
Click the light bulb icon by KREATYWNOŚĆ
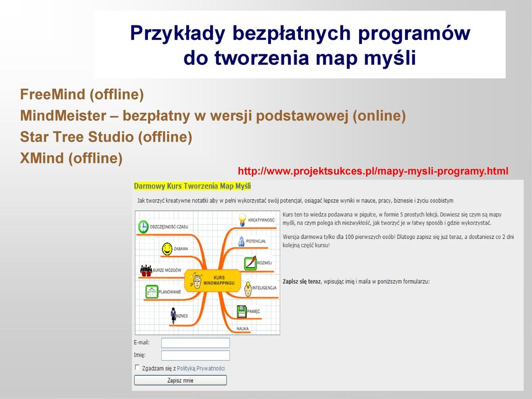[x=242, y=219]
